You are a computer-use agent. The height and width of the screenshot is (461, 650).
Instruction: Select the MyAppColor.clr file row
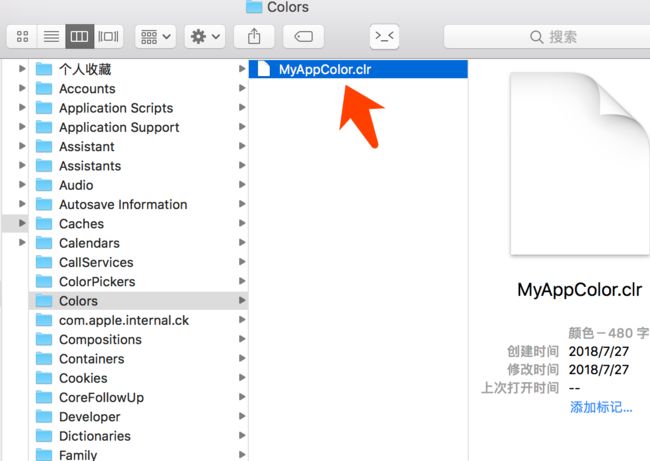[x=358, y=69]
